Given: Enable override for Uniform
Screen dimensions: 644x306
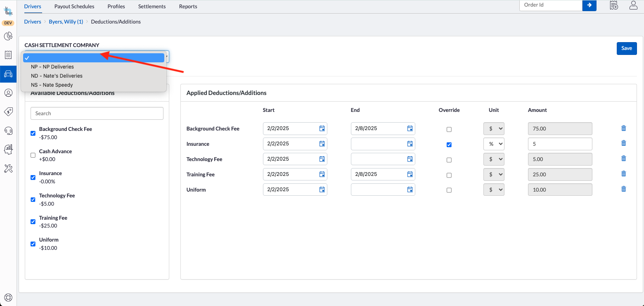Looking at the screenshot, I should (449, 190).
